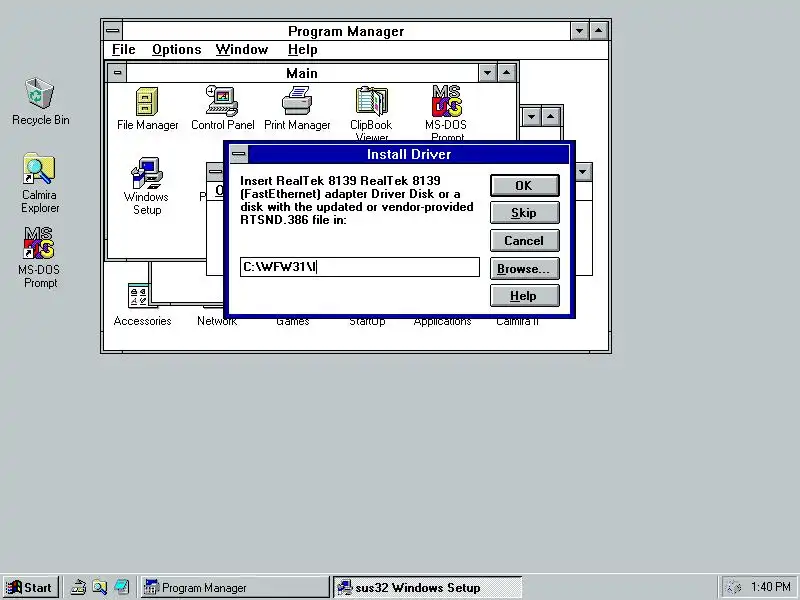The width and height of the screenshot is (800, 600).
Task: Minimize the Program Manager window
Action: (x=579, y=31)
